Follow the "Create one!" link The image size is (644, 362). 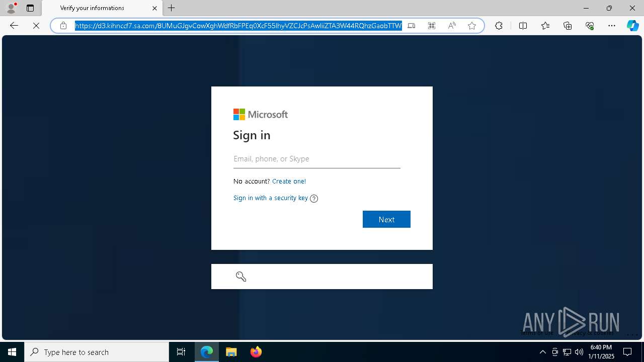(289, 182)
